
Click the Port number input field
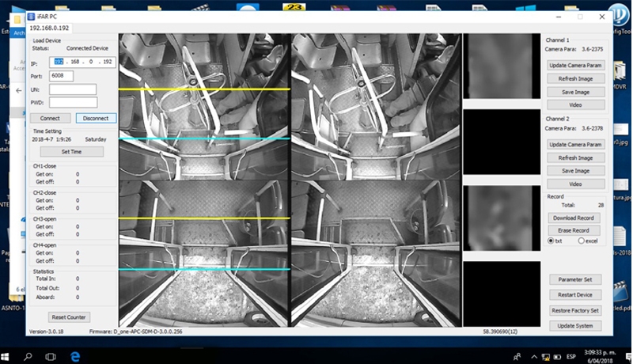click(62, 76)
